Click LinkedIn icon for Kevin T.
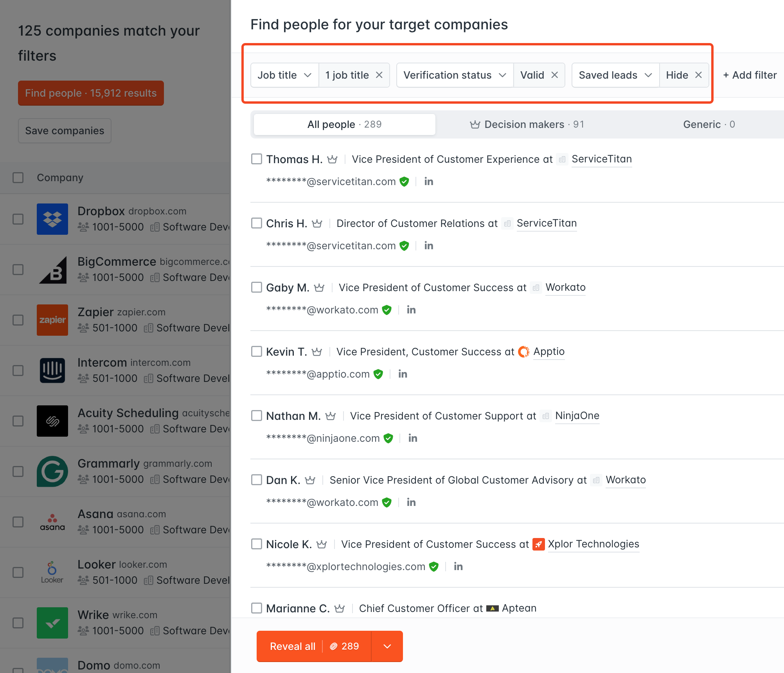The width and height of the screenshot is (784, 673). (403, 374)
